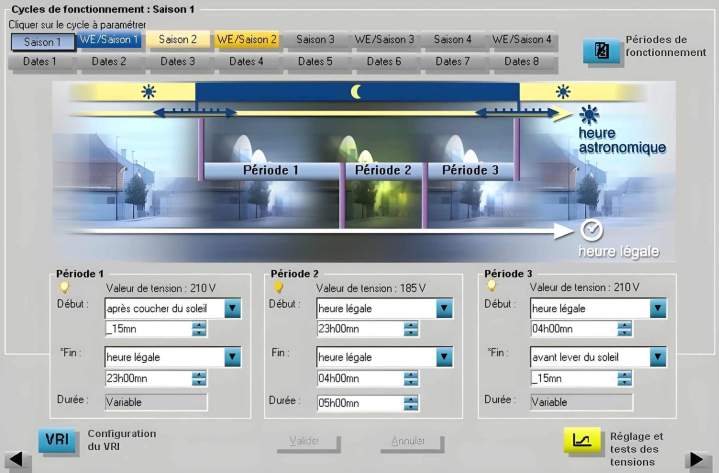This screenshot has height=473, width=719.
Task: Go to next page with right arrow
Action: (x=697, y=460)
